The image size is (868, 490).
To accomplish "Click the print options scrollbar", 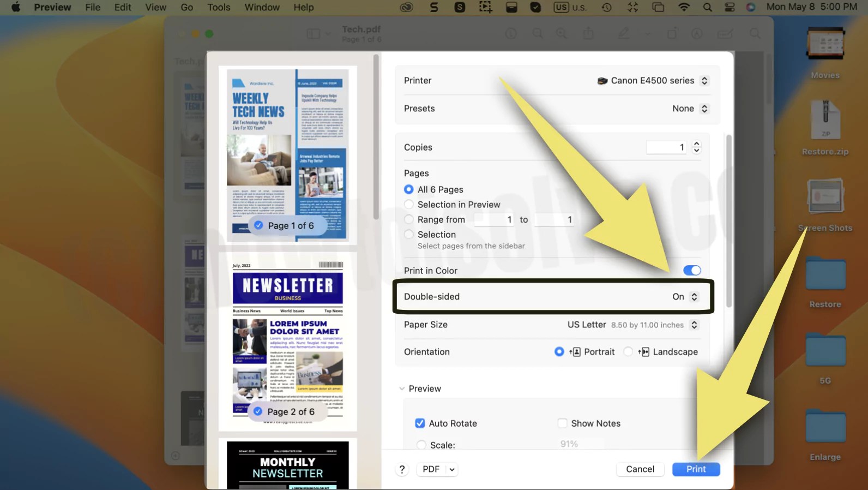I will click(729, 221).
